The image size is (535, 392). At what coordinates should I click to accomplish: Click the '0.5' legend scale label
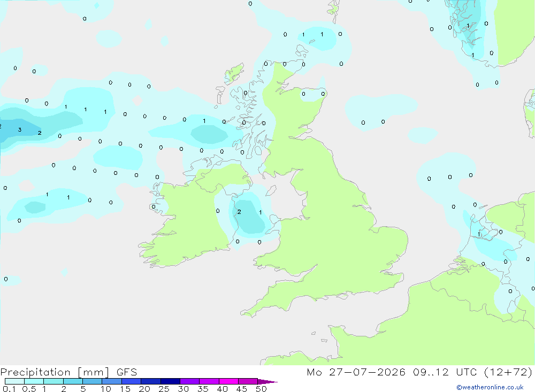tap(29, 389)
